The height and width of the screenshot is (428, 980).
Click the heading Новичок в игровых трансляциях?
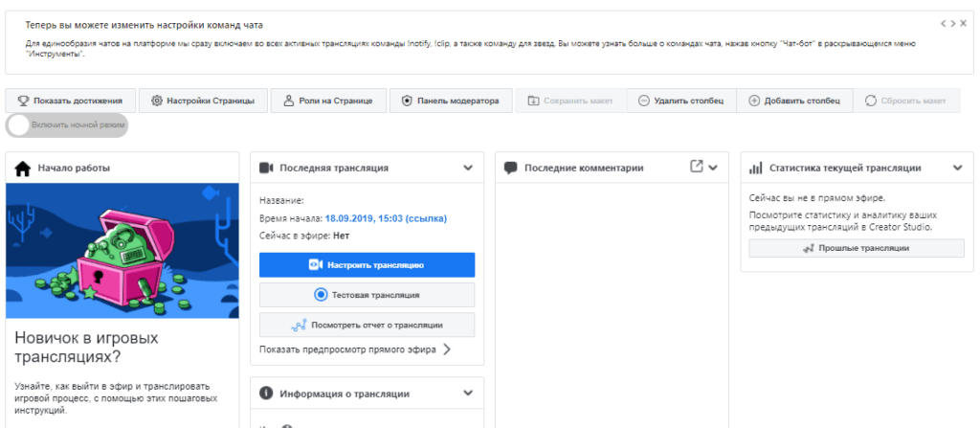[86, 348]
